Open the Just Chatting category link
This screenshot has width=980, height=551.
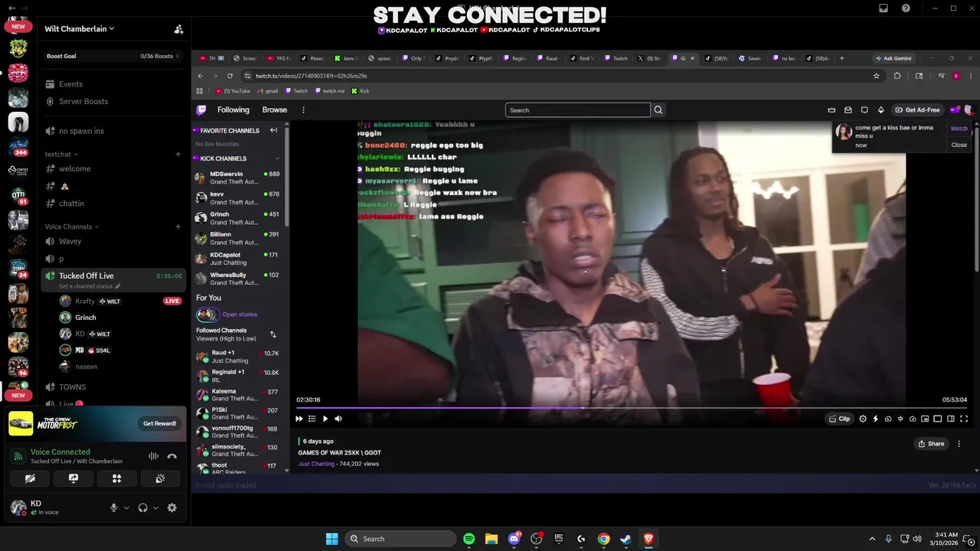coord(315,464)
